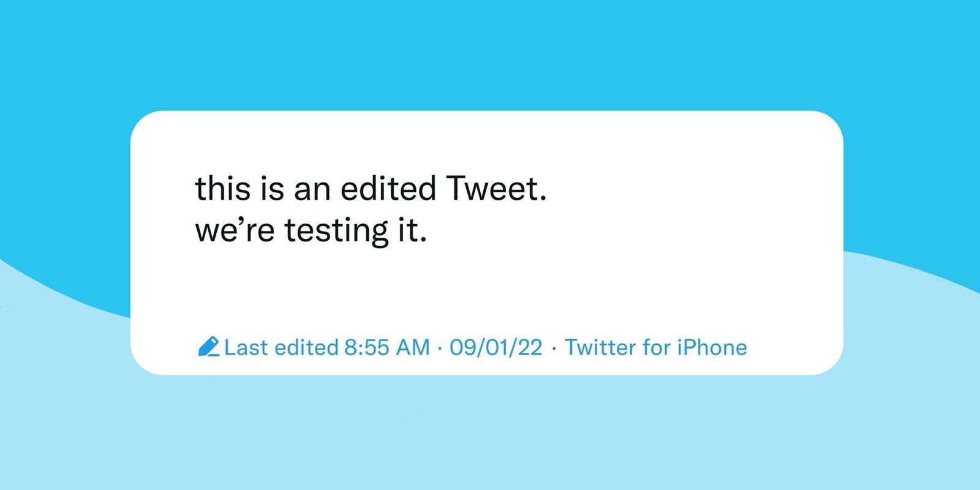Image resolution: width=980 pixels, height=490 pixels.
Task: Click the dark blue background above the card
Action: (490, 55)
